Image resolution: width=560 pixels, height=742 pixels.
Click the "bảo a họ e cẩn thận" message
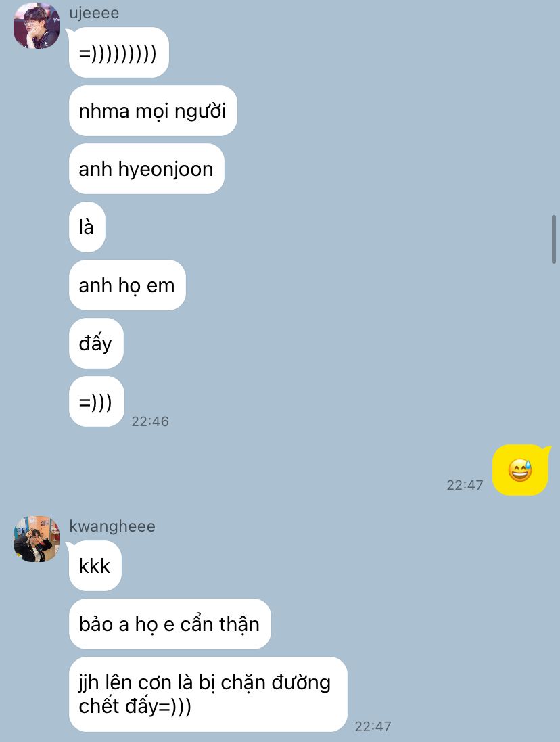point(170,624)
